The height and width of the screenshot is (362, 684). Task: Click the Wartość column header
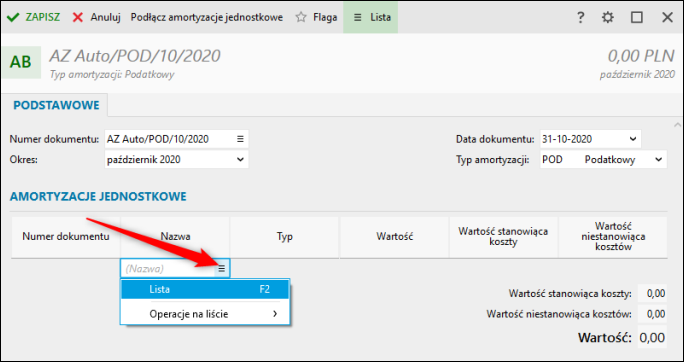tap(394, 237)
